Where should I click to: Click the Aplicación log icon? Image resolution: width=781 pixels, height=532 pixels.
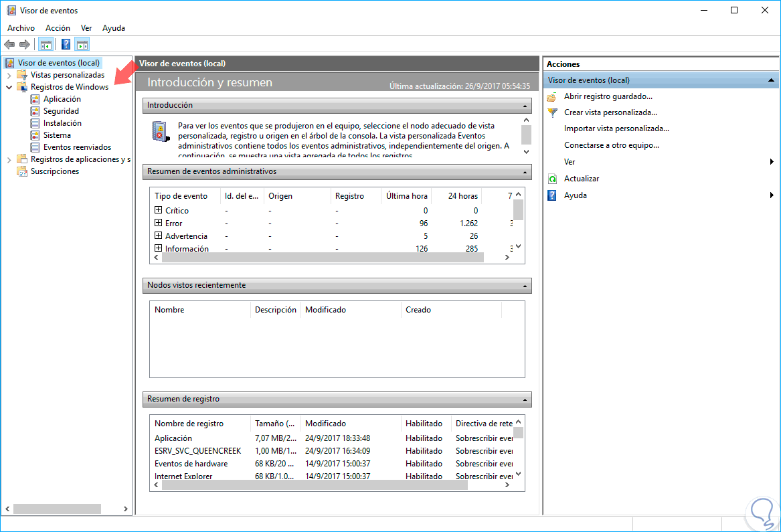click(35, 99)
